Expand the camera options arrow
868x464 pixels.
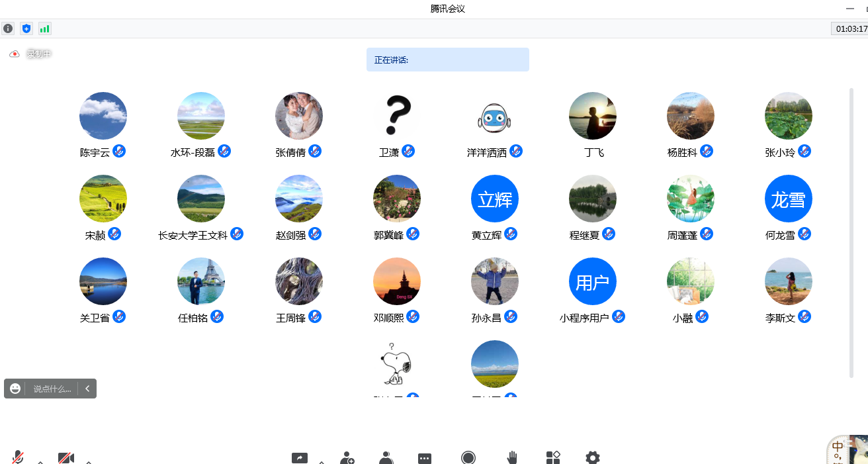click(89, 461)
